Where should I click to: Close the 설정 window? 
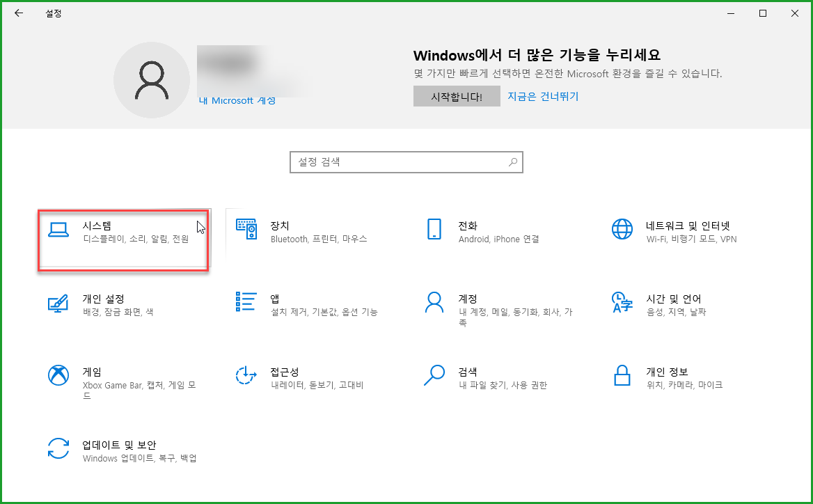[x=795, y=13]
